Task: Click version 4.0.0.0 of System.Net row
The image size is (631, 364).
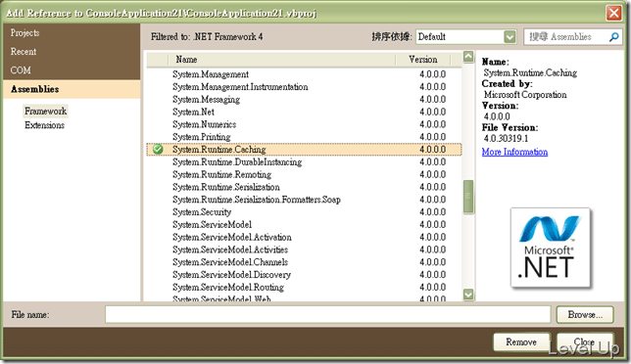Action: coord(433,112)
